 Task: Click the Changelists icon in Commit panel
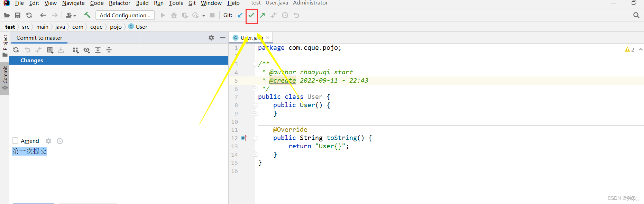pyautogui.click(x=50, y=50)
